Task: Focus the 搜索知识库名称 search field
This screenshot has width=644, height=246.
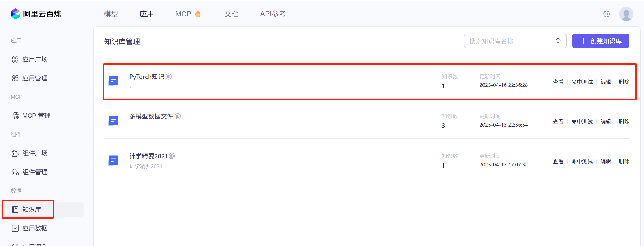Action: [x=510, y=41]
